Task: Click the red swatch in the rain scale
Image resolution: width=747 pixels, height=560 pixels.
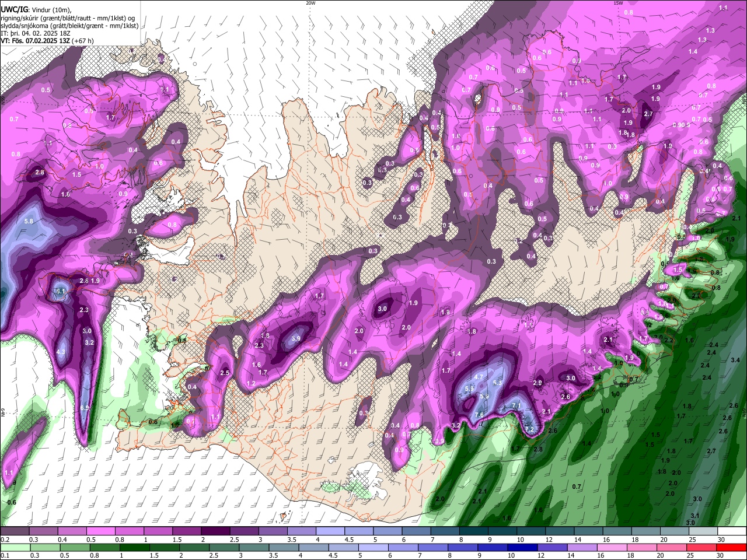Action: (732, 547)
